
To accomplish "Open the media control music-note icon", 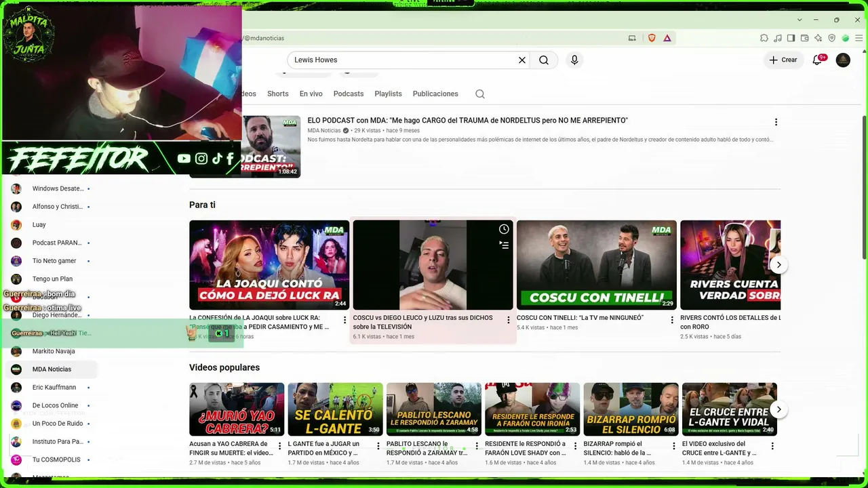I will point(778,38).
